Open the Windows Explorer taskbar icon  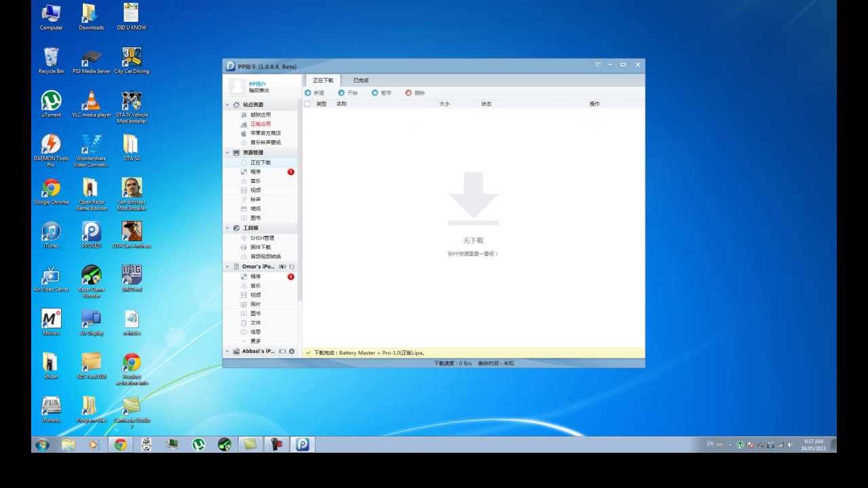click(68, 445)
